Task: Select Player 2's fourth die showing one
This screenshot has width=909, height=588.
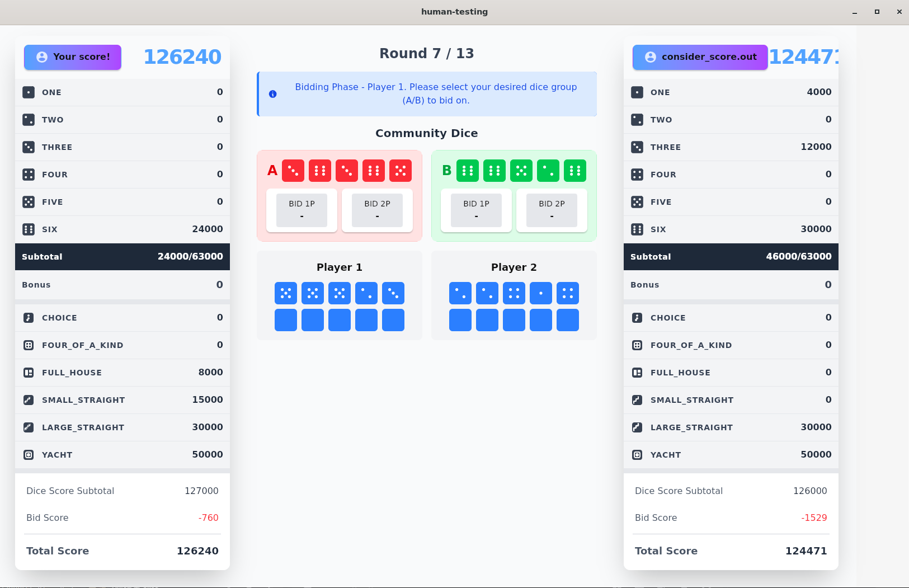Action: tap(541, 293)
